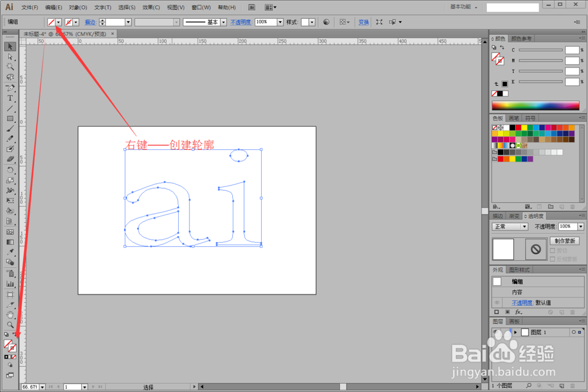The width and height of the screenshot is (588, 392).
Task: Select the Paintbrush tool
Action: pyautogui.click(x=10, y=129)
